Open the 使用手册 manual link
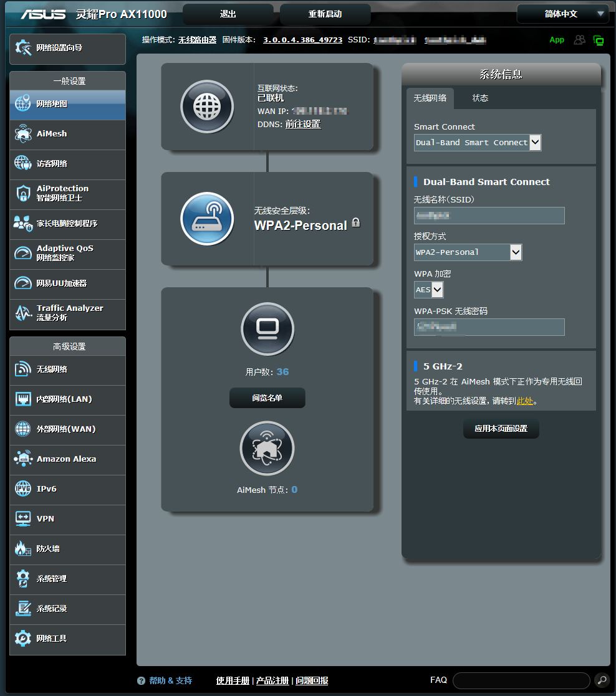Viewport: 616px width, 696px height. point(233,680)
